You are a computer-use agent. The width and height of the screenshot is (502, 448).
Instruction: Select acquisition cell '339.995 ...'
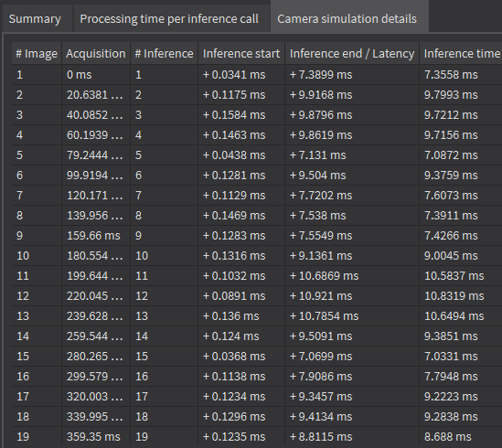(x=96, y=417)
